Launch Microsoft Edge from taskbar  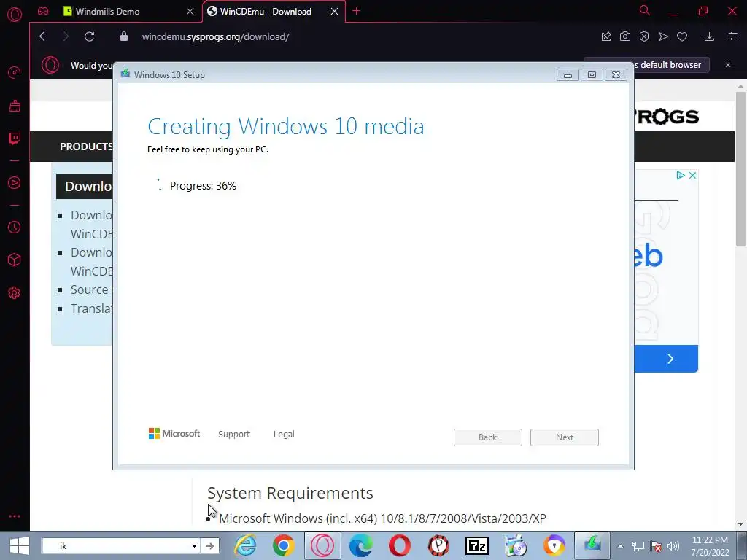[x=360, y=545]
